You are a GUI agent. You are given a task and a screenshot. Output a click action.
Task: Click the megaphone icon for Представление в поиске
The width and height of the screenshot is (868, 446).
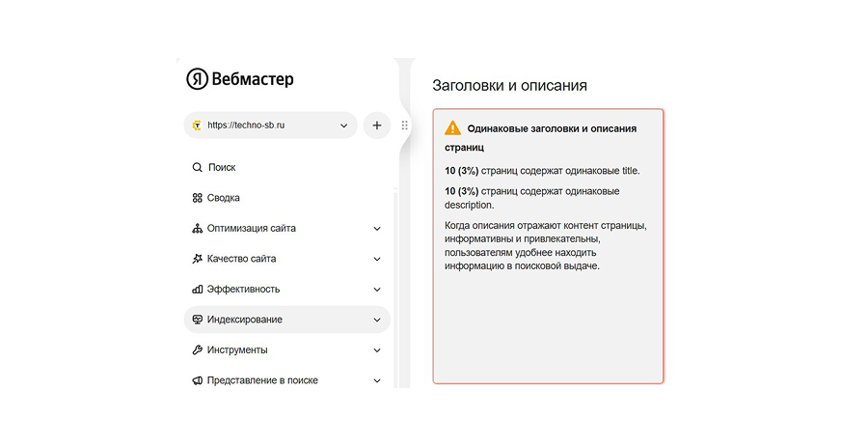[198, 380]
